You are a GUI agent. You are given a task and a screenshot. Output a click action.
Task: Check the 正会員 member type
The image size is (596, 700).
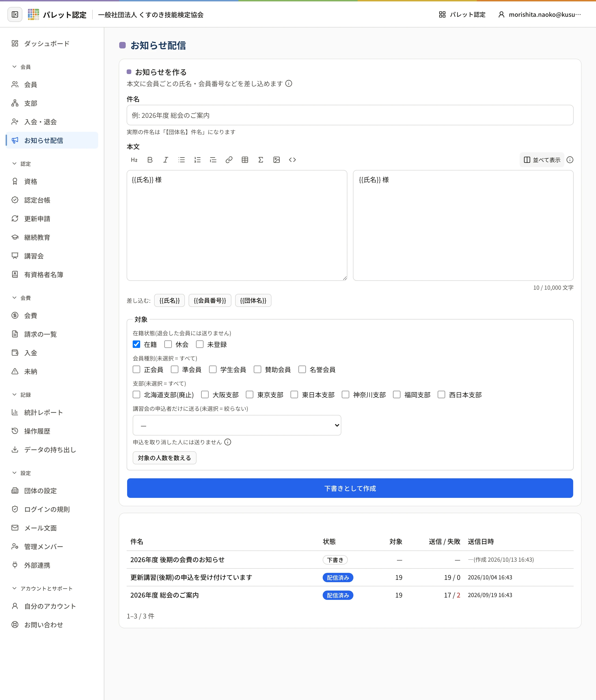pyautogui.click(x=136, y=369)
